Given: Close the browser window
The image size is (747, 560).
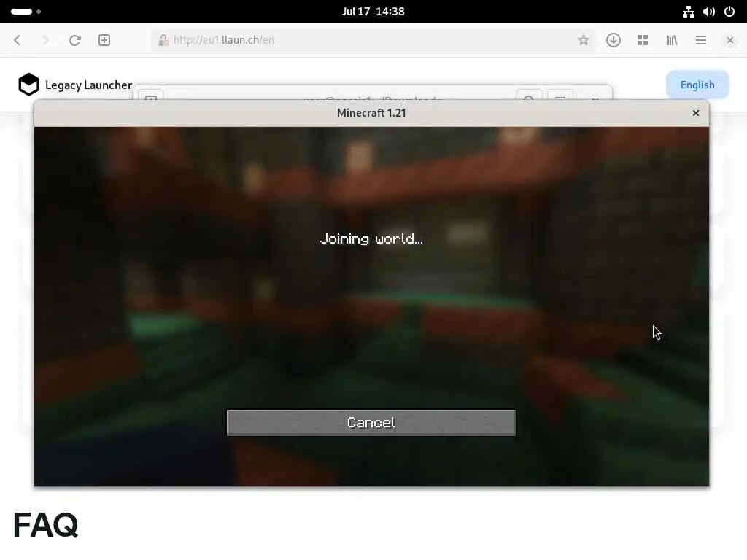Looking at the screenshot, I should coord(729,40).
